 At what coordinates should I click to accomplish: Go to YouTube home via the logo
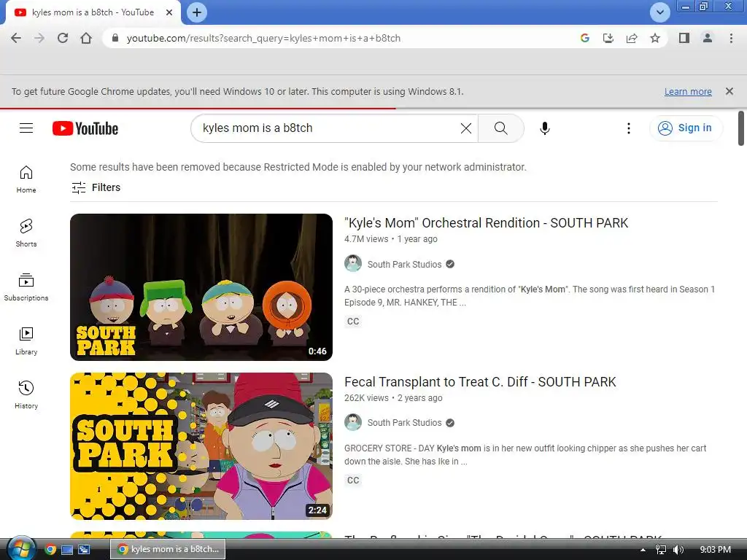click(x=85, y=128)
